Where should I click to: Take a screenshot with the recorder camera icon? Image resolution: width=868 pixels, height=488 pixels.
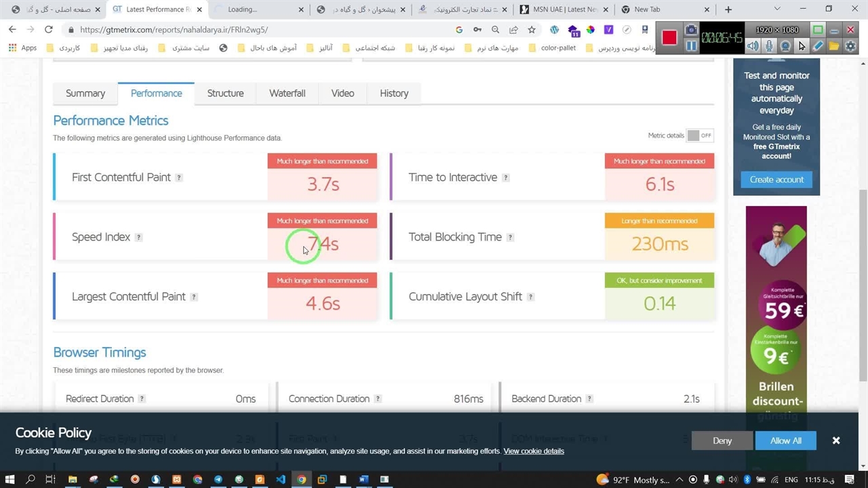point(691,30)
